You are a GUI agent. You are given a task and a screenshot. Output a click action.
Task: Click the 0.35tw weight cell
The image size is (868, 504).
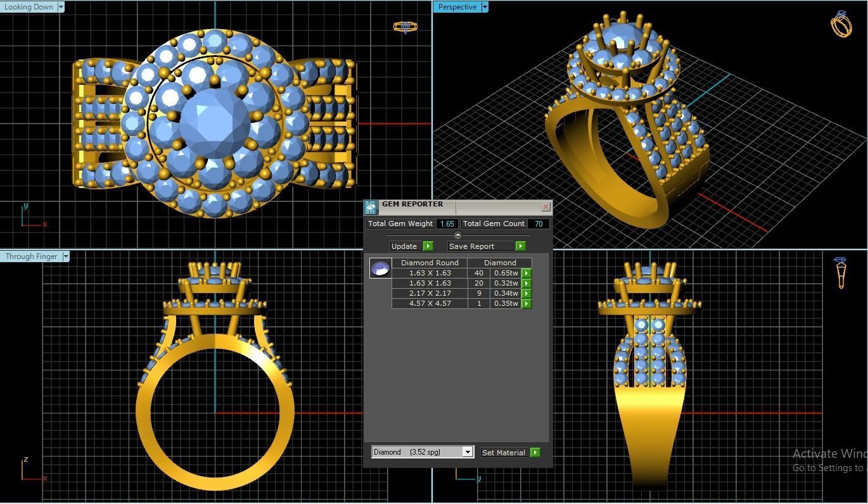point(506,303)
